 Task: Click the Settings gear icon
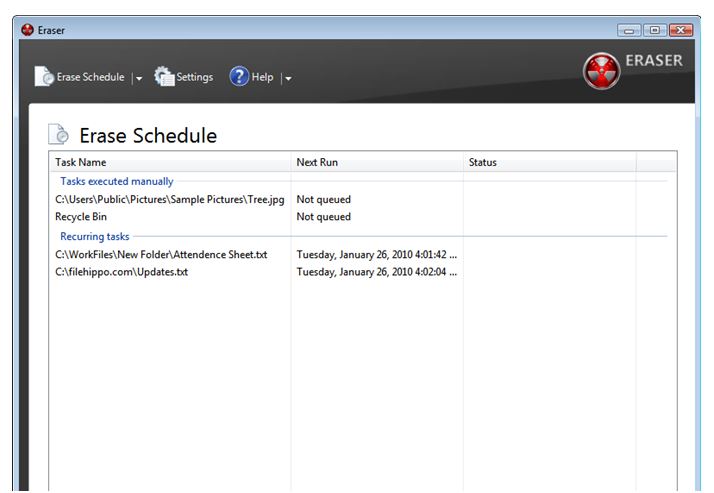164,77
